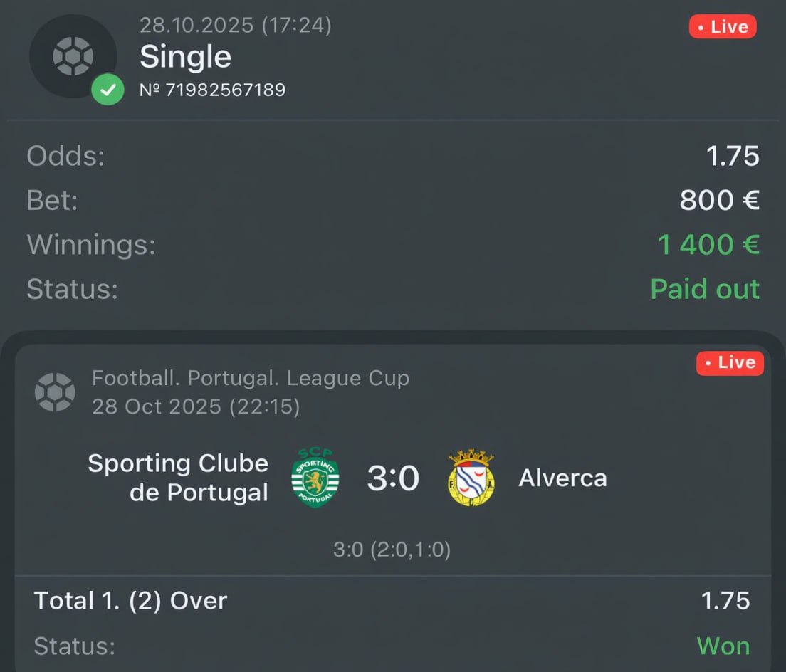Click the half-time score breakdown 3:0 (2:0,1:0)
Screen dimensions: 786x672
(392, 550)
